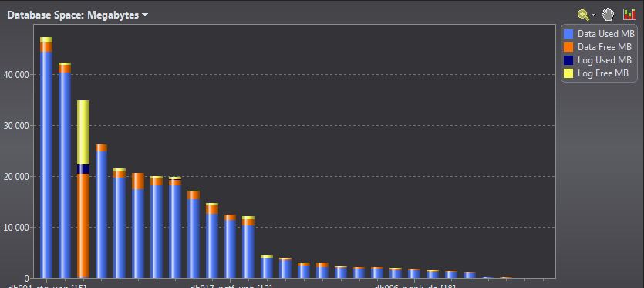Image resolution: width=644 pixels, height=288 pixels.
Task: Click the dark navy Log Used bar segment
Action: (x=83, y=169)
